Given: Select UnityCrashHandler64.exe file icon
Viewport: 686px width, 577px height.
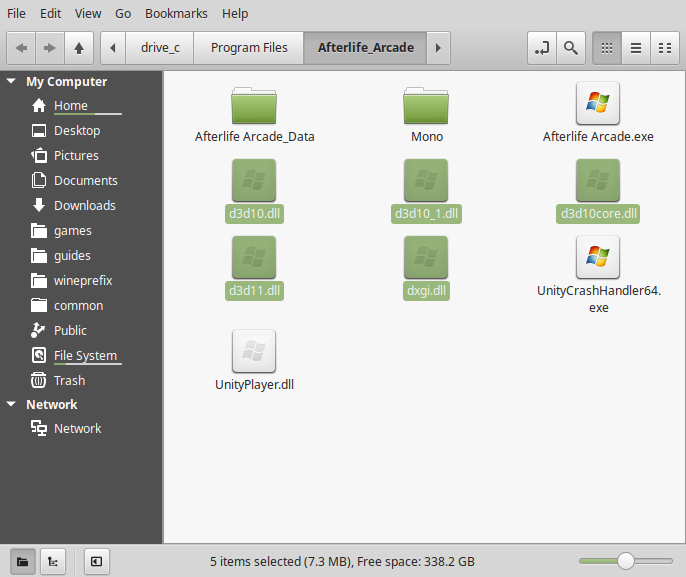Looking at the screenshot, I should pyautogui.click(x=598, y=257).
